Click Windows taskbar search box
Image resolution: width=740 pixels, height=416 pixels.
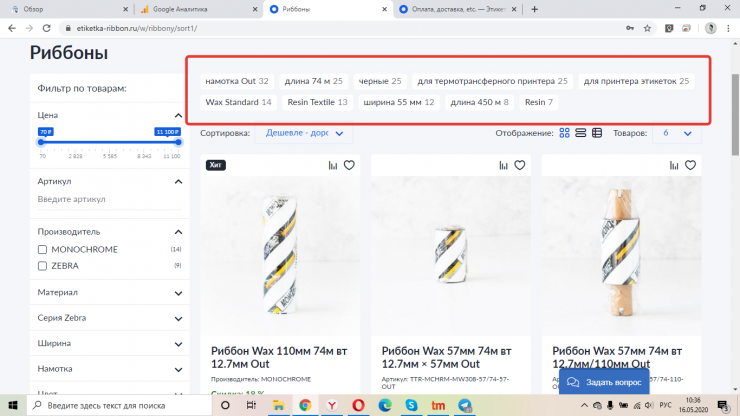coord(119,405)
